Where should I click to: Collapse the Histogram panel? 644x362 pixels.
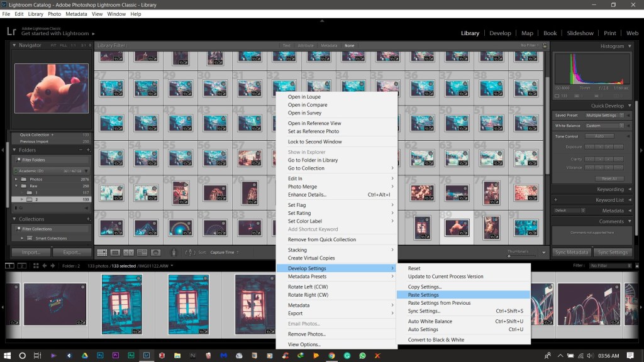pos(630,46)
